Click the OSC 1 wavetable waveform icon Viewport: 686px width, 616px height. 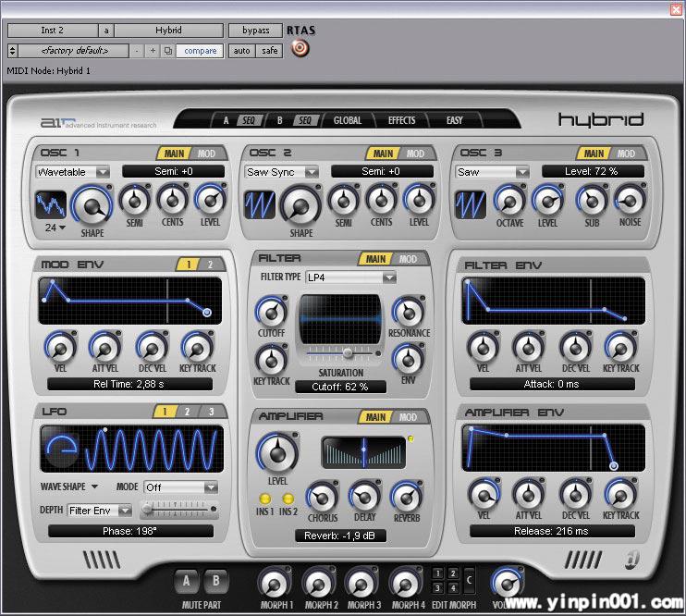[x=51, y=204]
